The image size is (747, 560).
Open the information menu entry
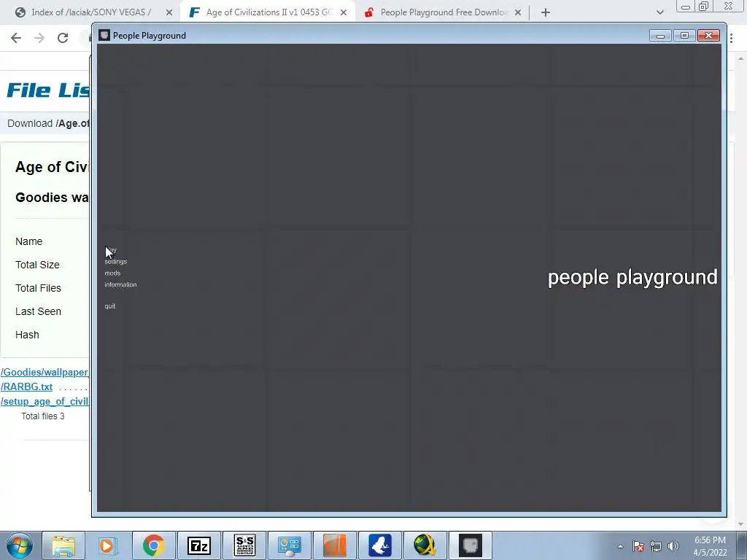[120, 284]
